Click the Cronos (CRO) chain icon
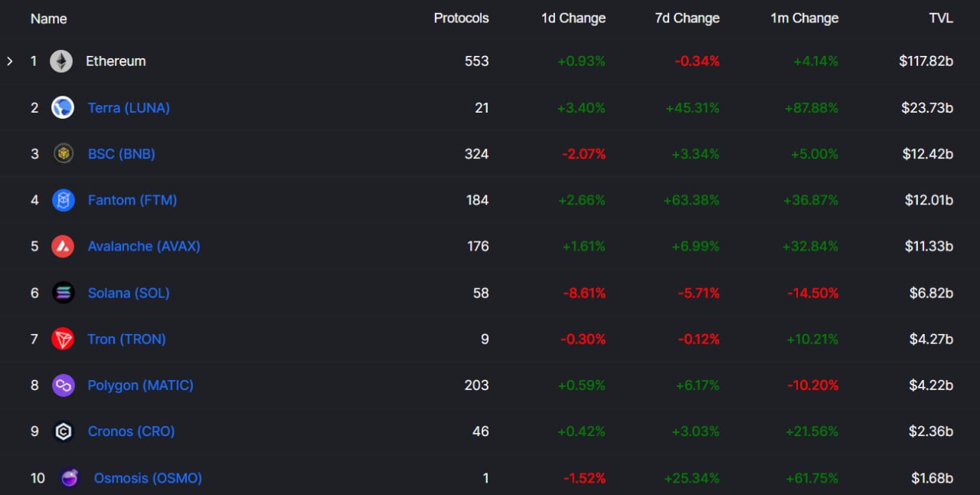The height and width of the screenshot is (495, 980). click(63, 431)
